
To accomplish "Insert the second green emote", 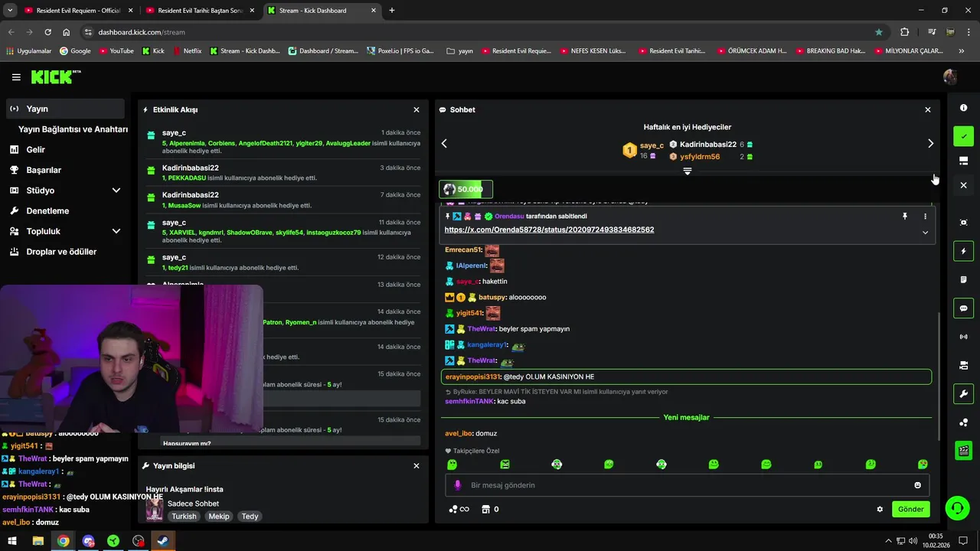I will point(505,465).
